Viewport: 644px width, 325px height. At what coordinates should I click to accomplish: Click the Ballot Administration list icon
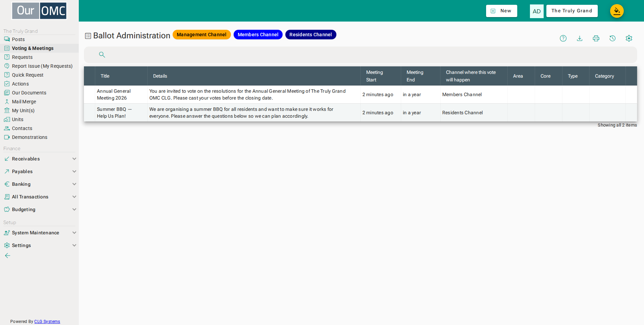(88, 36)
